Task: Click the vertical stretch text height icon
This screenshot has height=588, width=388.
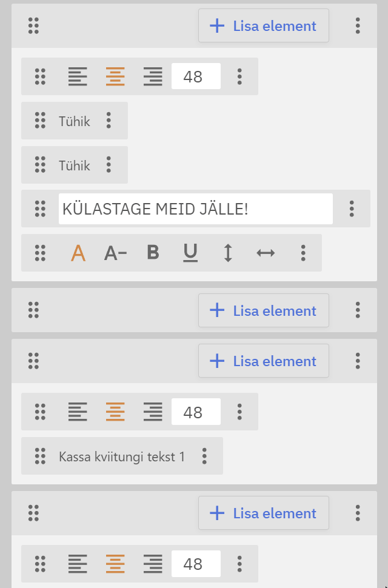Action: tap(228, 253)
